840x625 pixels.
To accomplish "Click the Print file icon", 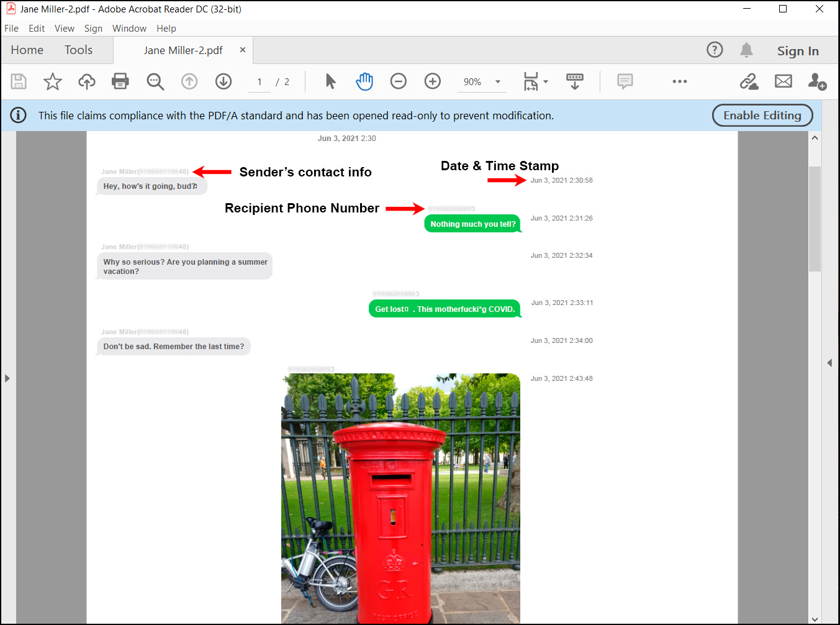I will [120, 81].
